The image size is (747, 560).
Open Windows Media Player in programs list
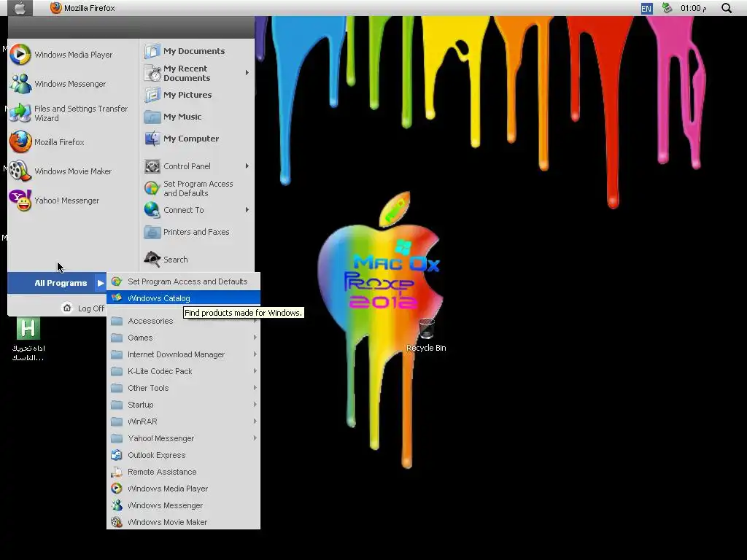[x=183, y=489]
